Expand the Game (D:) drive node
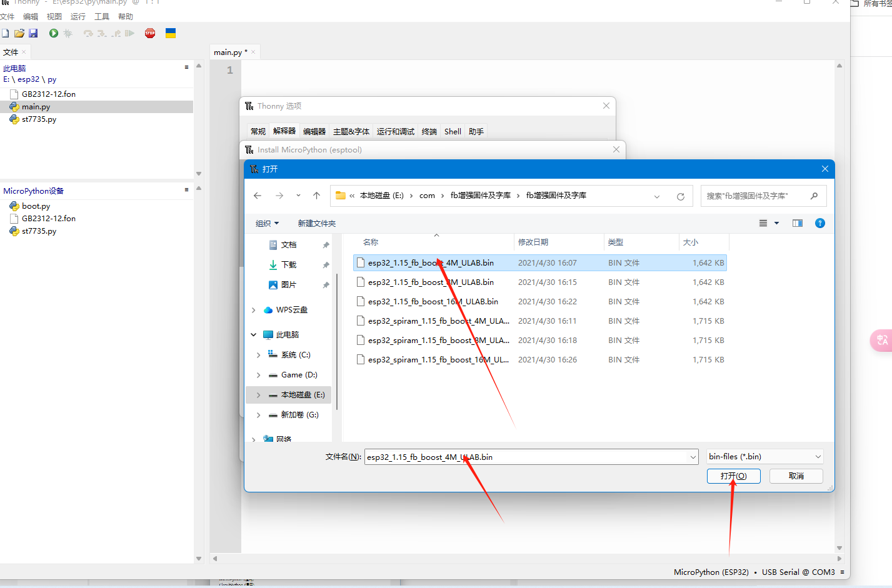 [x=258, y=375]
